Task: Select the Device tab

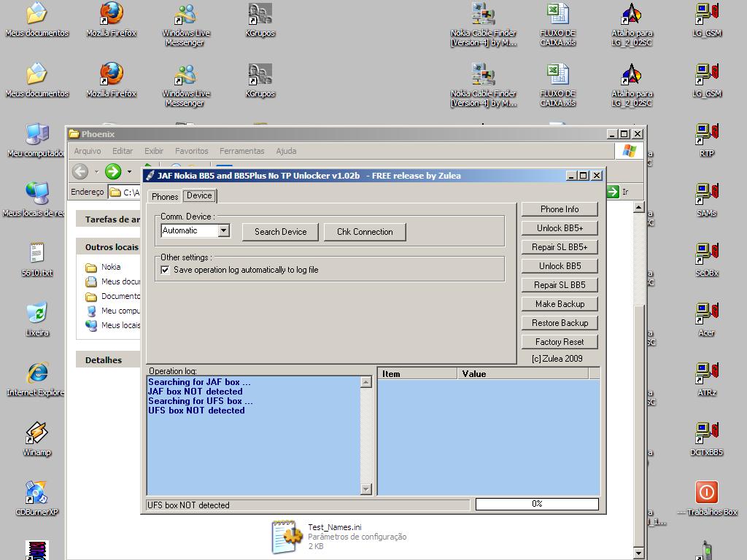Action: pyautogui.click(x=199, y=195)
